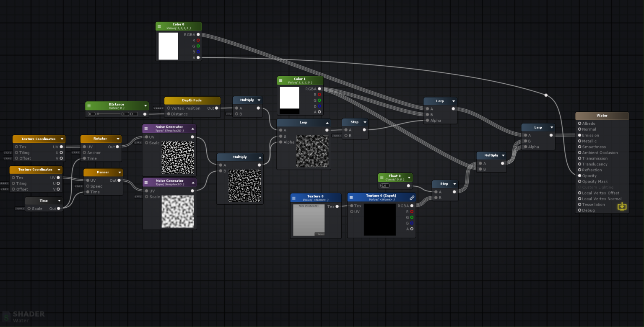Click the DIstance max field showing 2
This screenshot has width=644, height=327.
(x=134, y=114)
